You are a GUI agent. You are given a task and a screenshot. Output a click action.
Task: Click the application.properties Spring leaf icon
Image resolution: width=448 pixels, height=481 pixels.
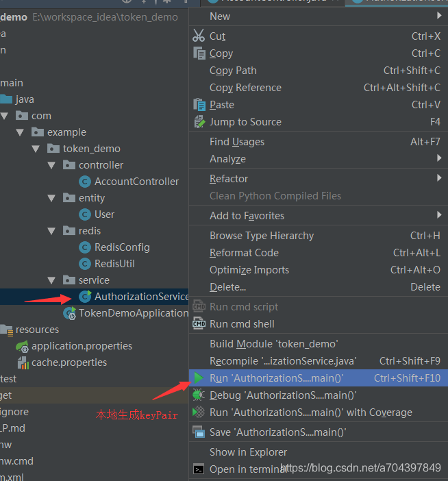[x=22, y=346]
